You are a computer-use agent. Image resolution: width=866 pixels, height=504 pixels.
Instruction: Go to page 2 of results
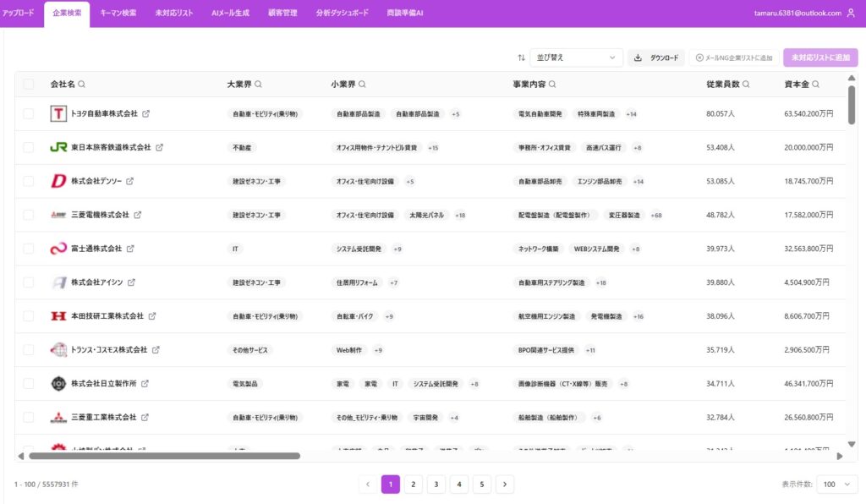point(413,484)
